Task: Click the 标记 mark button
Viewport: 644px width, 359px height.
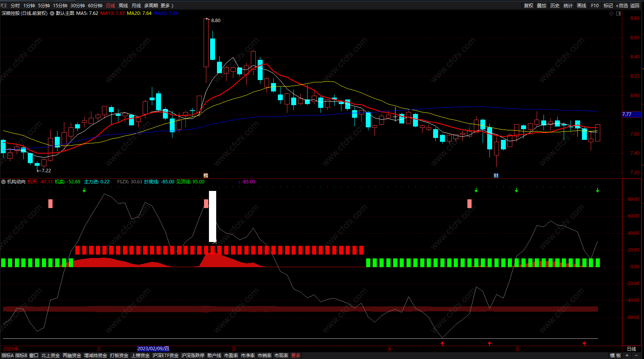Action: pyautogui.click(x=608, y=5)
